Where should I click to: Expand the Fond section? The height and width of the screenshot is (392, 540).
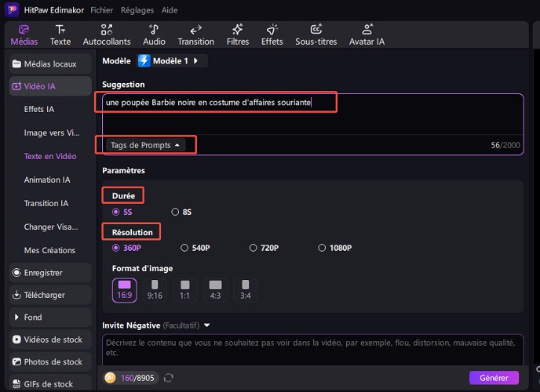pos(50,317)
